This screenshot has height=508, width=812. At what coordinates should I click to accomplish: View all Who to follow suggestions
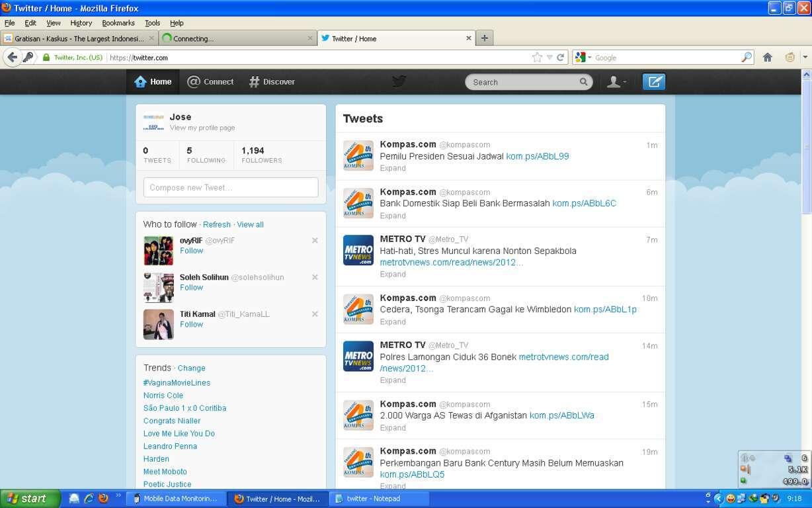251,225
